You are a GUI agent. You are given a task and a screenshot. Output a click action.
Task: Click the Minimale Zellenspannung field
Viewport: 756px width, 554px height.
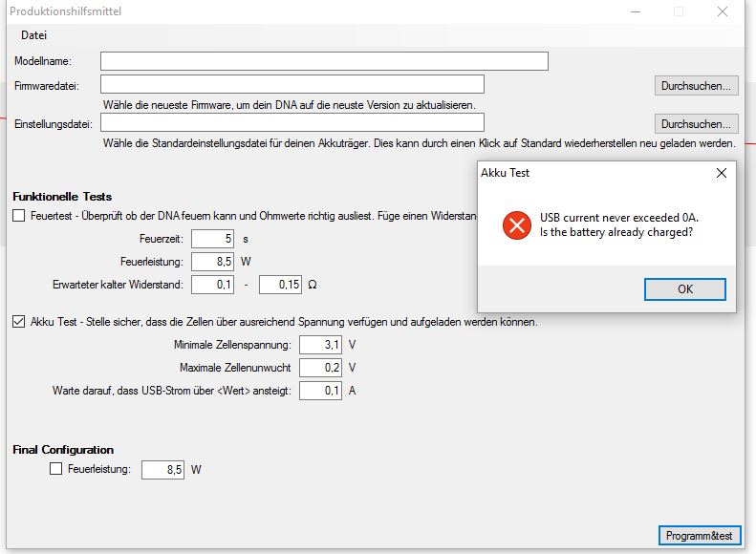coord(320,345)
